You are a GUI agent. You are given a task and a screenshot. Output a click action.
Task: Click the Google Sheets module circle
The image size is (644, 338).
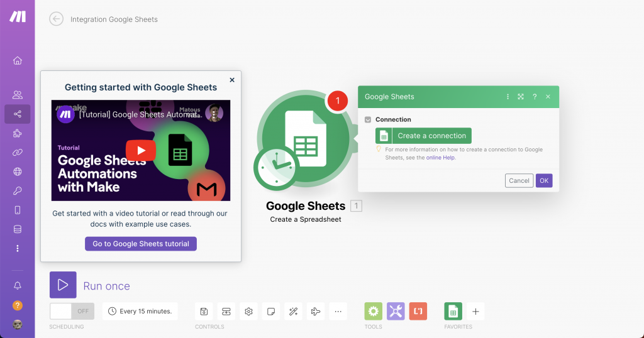pyautogui.click(x=306, y=139)
